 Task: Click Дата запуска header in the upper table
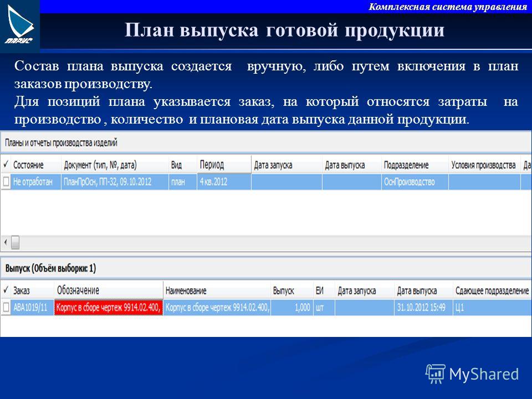[287, 165]
